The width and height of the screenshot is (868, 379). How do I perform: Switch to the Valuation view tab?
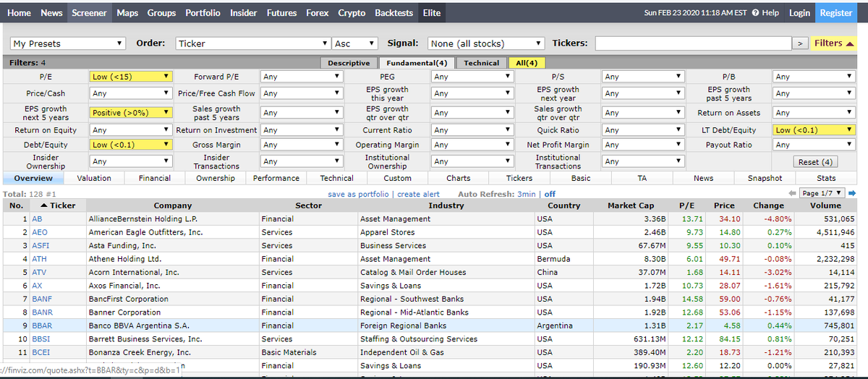coord(94,178)
